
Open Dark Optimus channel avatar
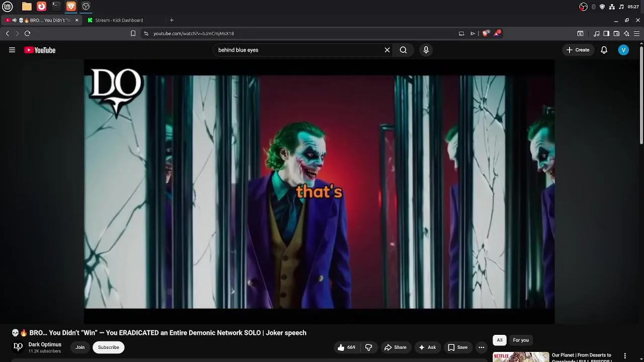pyautogui.click(x=18, y=347)
